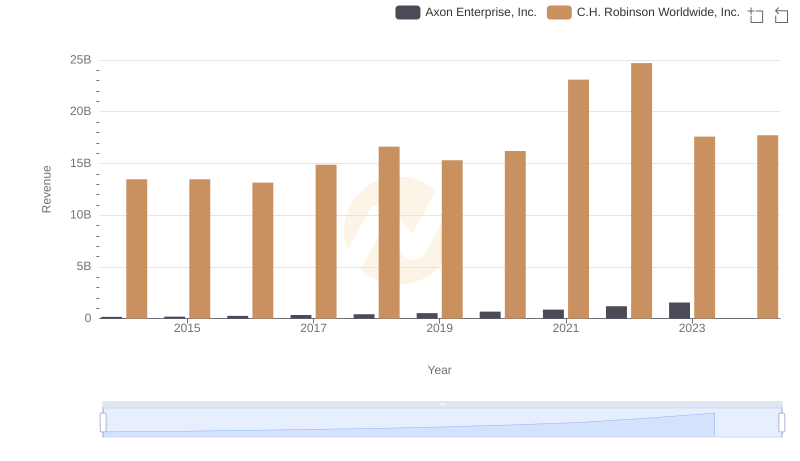
Task: Toggle the Axon Enterprise, Inc. legend swatch
Action: click(408, 12)
